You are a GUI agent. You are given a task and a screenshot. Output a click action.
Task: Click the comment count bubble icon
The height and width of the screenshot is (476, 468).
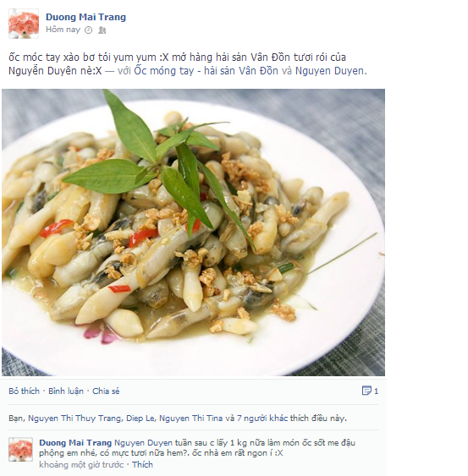pyautogui.click(x=366, y=391)
